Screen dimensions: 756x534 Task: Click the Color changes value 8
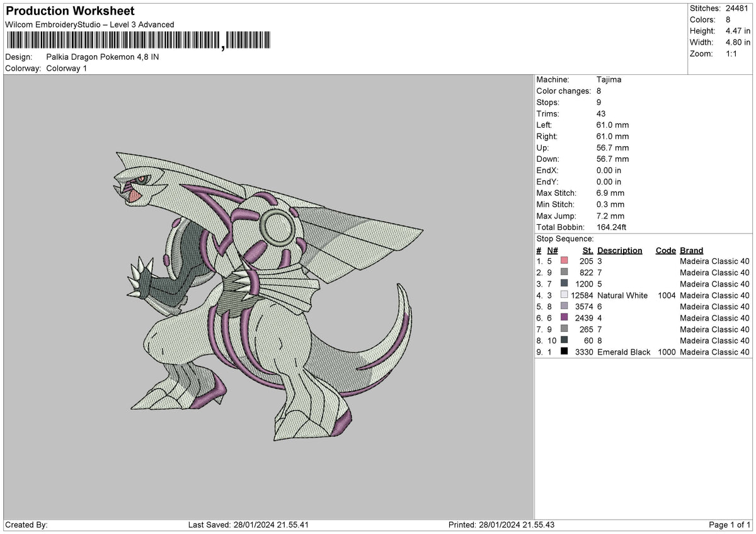(599, 91)
